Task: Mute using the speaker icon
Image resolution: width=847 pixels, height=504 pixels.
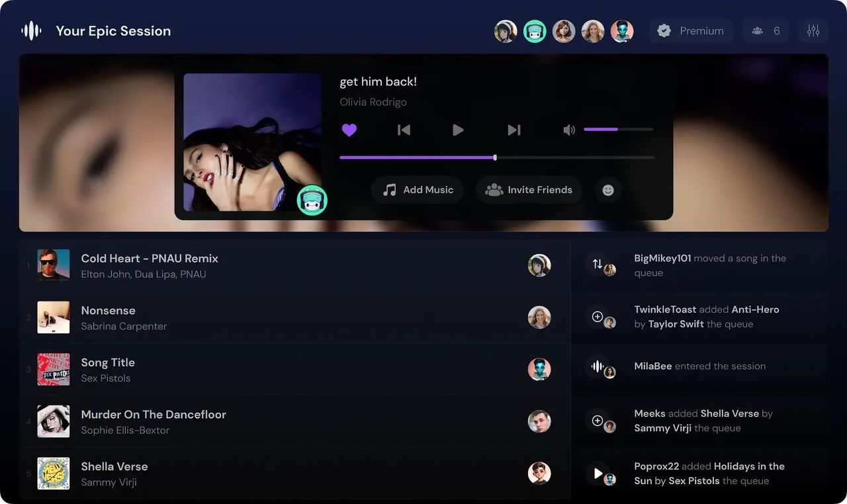Action: [x=568, y=130]
